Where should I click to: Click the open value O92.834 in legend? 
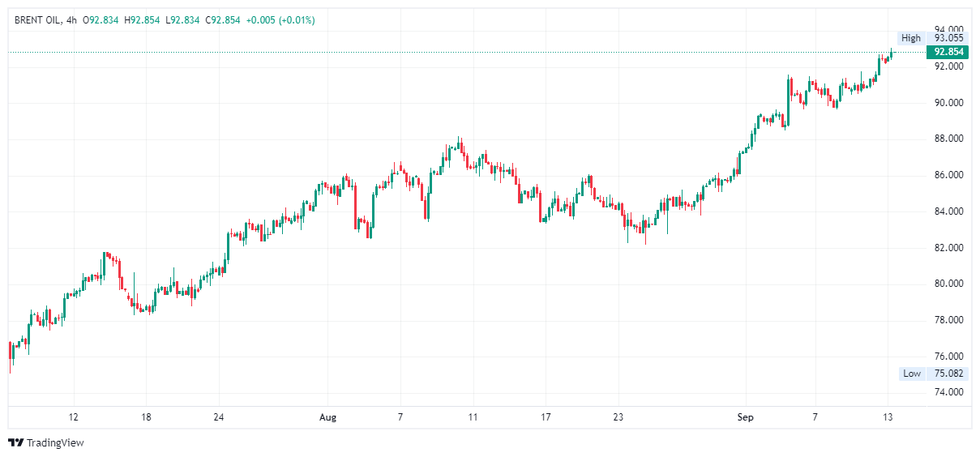(x=103, y=19)
